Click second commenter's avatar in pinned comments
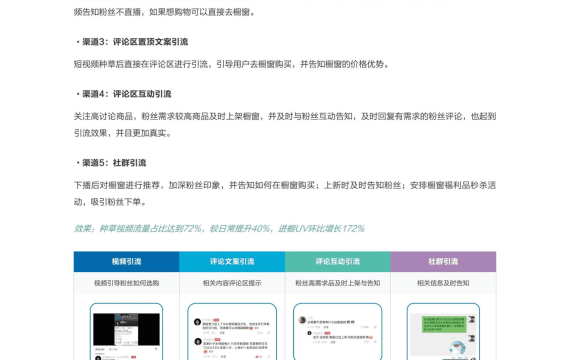 pyautogui.click(x=198, y=341)
